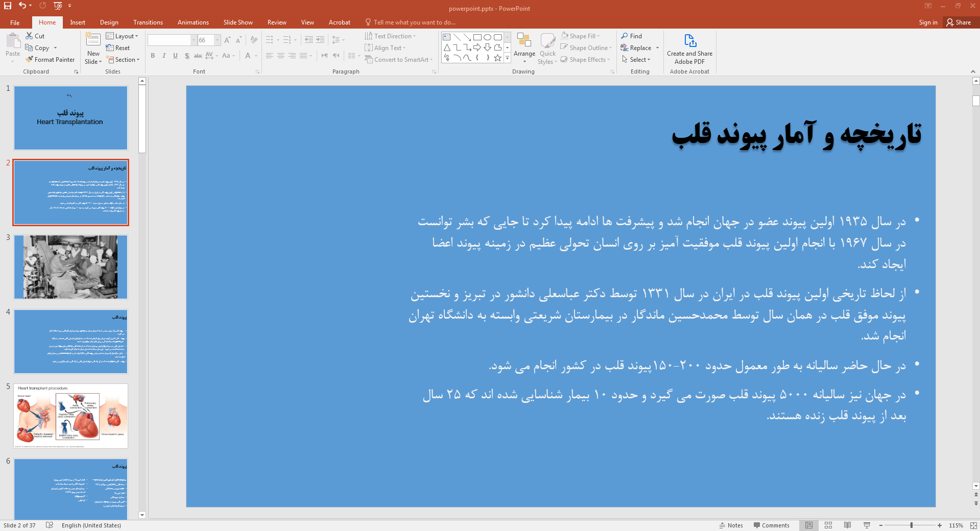
Task: Expand the Select dropdown in Editing
Action: coord(637,60)
